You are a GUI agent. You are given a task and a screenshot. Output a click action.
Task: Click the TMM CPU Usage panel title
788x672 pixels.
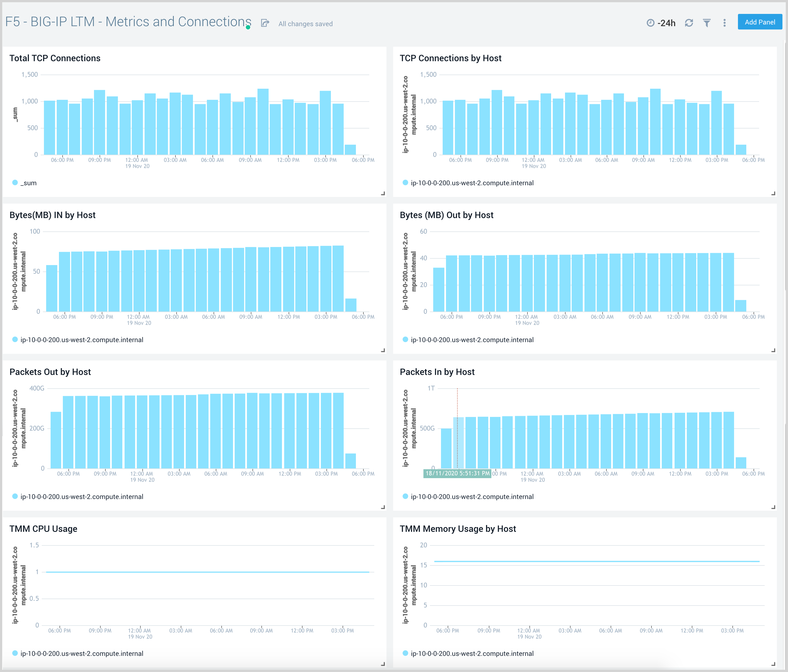pyautogui.click(x=43, y=528)
